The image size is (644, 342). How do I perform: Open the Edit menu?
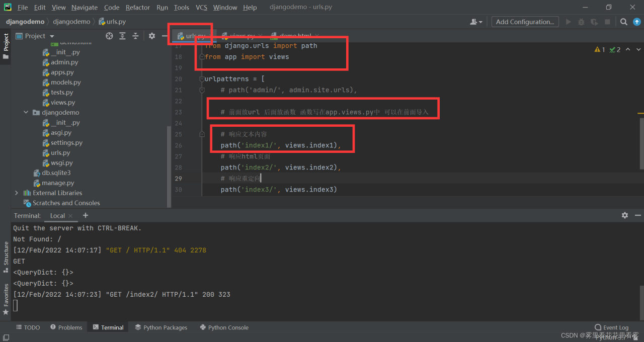tap(40, 8)
